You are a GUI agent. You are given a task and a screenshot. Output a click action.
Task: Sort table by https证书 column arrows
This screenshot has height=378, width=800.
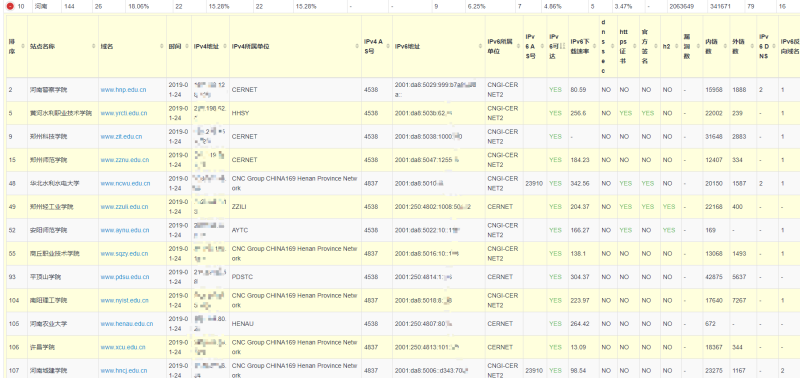pyautogui.click(x=635, y=46)
